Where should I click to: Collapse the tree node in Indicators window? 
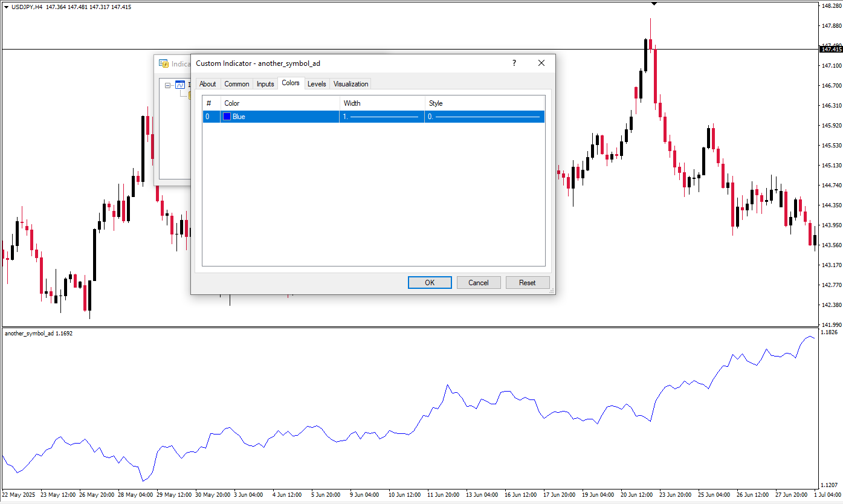(x=168, y=85)
